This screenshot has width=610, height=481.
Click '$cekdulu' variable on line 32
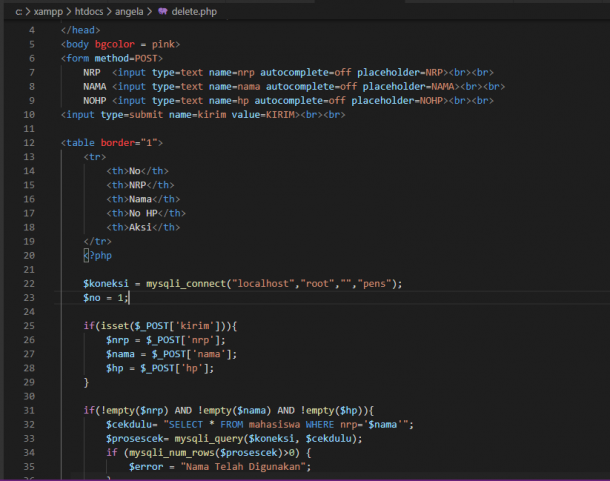point(129,425)
